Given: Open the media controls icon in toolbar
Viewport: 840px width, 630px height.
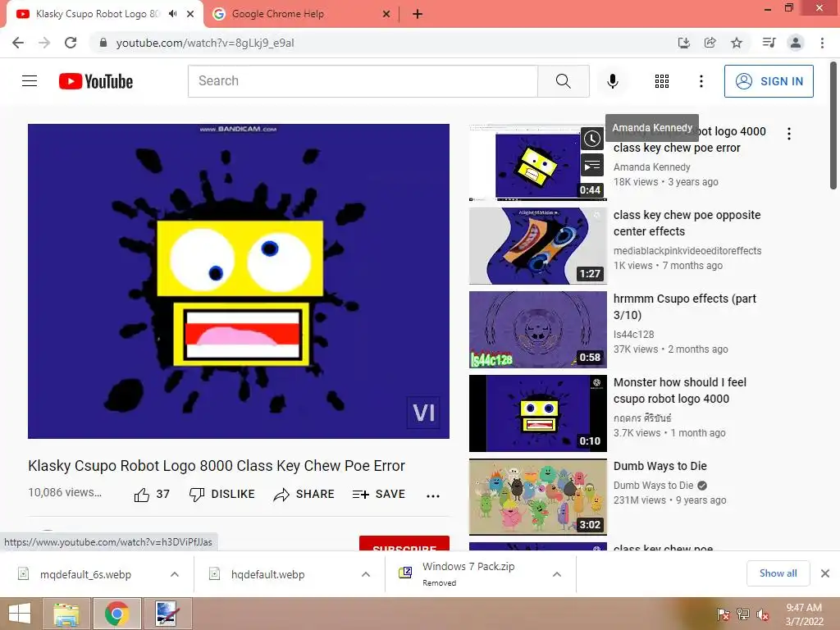Looking at the screenshot, I should [769, 43].
